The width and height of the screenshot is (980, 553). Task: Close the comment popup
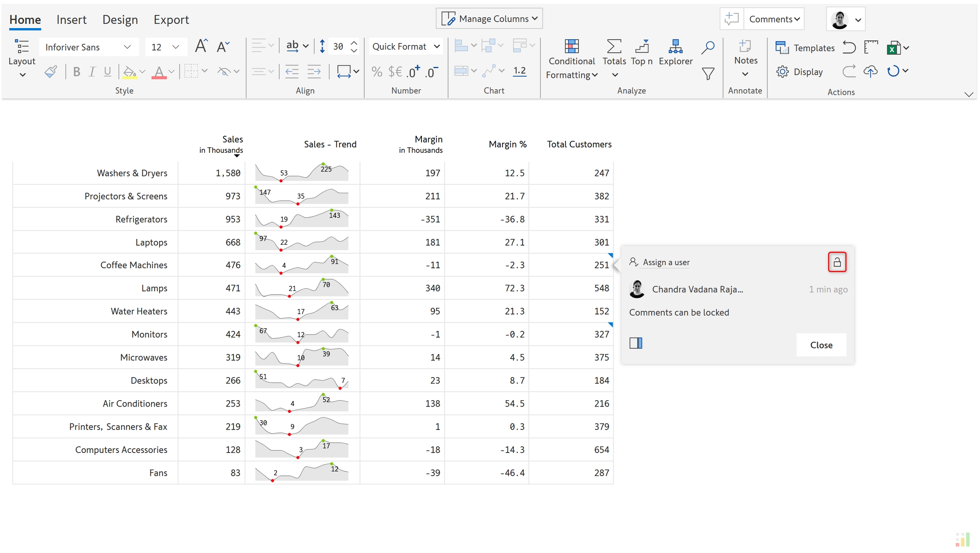pos(820,345)
